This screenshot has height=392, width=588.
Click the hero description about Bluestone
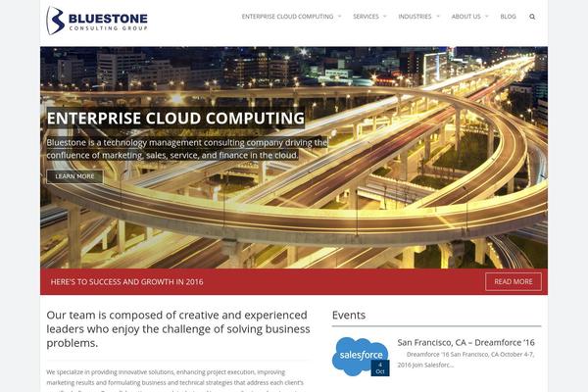click(187, 149)
